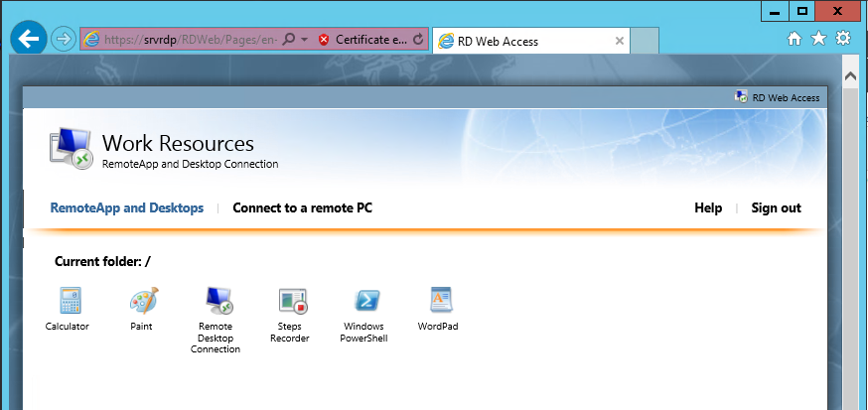868x410 pixels.
Task: Open the Tools gear menu
Action: [x=842, y=38]
